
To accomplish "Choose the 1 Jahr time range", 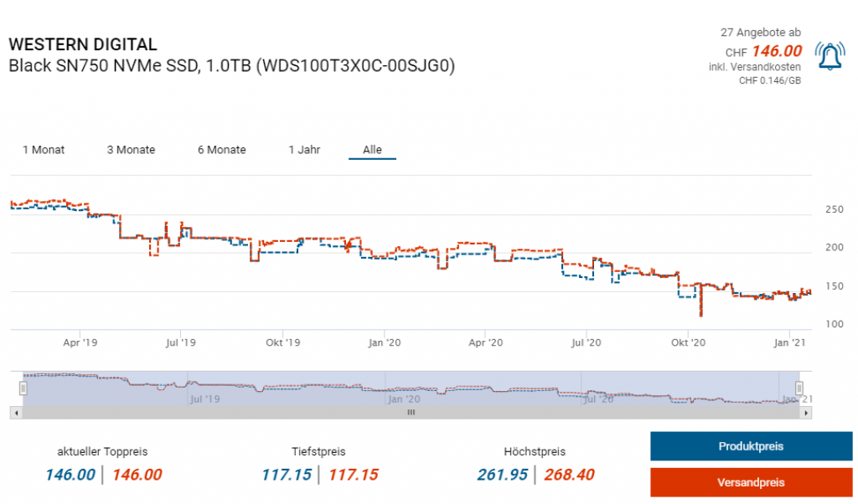I will coord(304,150).
